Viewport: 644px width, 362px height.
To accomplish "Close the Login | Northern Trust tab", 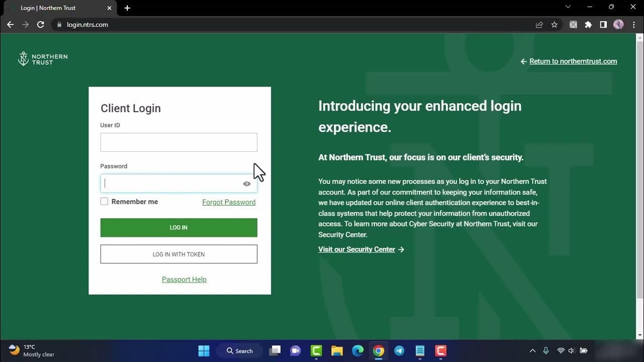I will coord(110,8).
